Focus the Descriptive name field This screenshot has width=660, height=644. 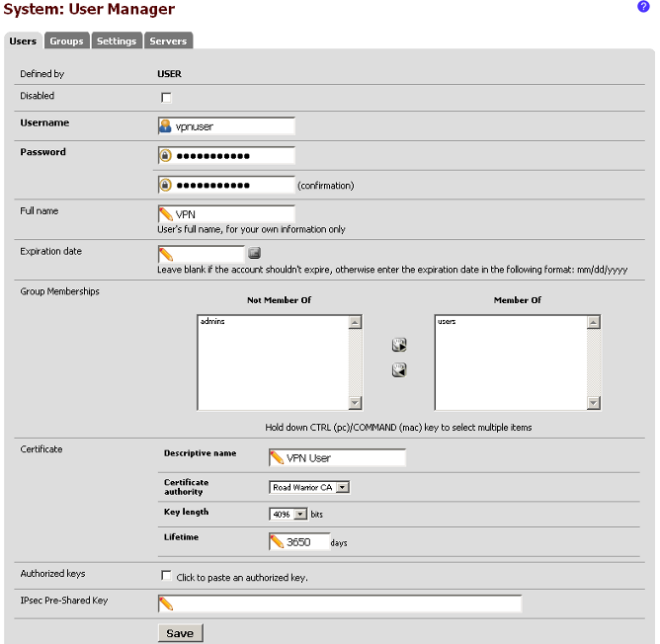pos(338,458)
